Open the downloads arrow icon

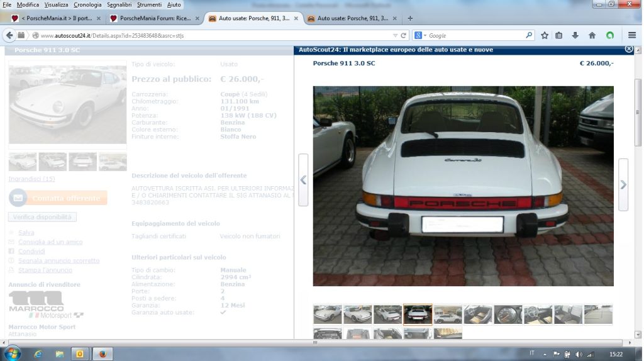tap(575, 35)
